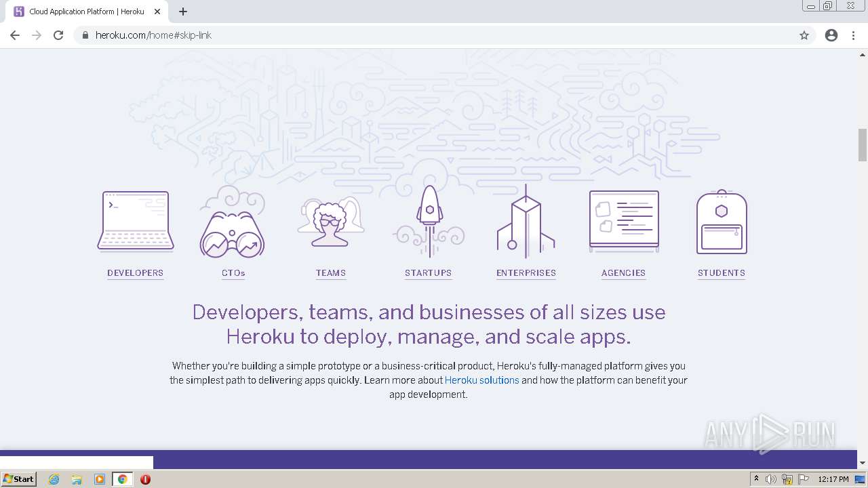Open the Windows Start button
The image size is (868, 488).
19,479
